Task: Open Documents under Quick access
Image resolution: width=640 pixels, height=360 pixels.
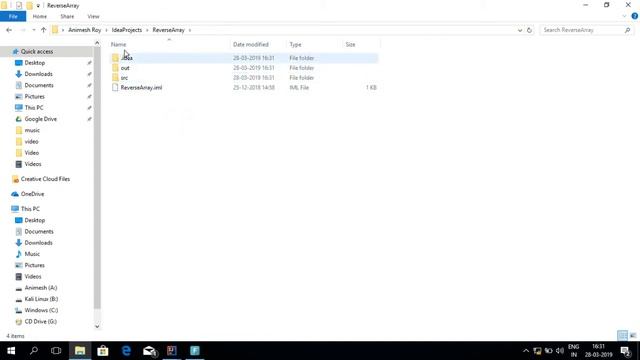Action: pyautogui.click(x=39, y=85)
